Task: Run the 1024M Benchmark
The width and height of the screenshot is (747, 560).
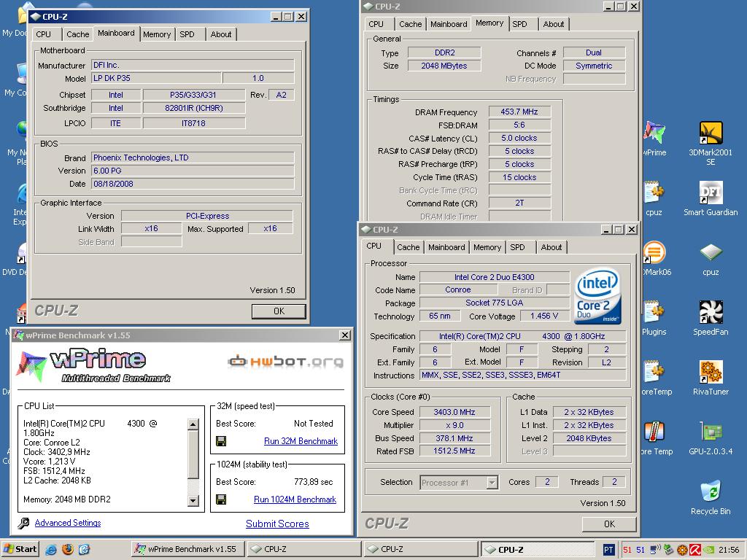Action: [x=295, y=499]
